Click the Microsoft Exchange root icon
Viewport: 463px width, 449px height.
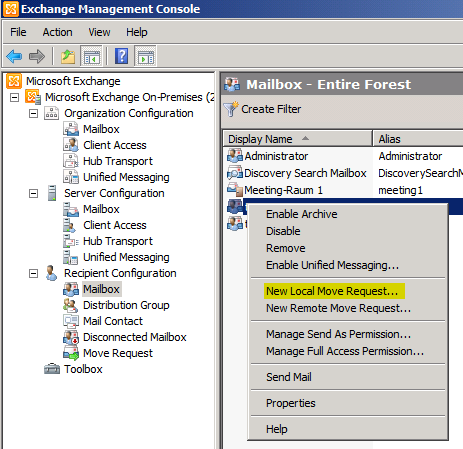(x=14, y=81)
